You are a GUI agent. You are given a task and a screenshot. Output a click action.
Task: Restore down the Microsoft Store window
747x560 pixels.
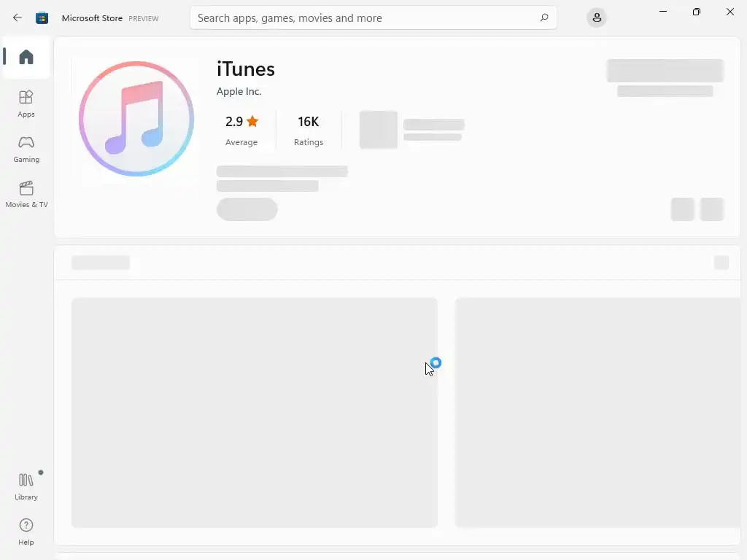coord(696,12)
